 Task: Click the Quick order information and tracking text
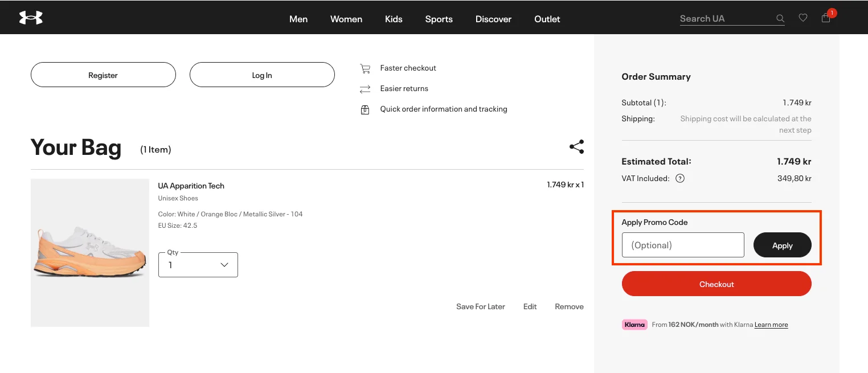point(444,109)
